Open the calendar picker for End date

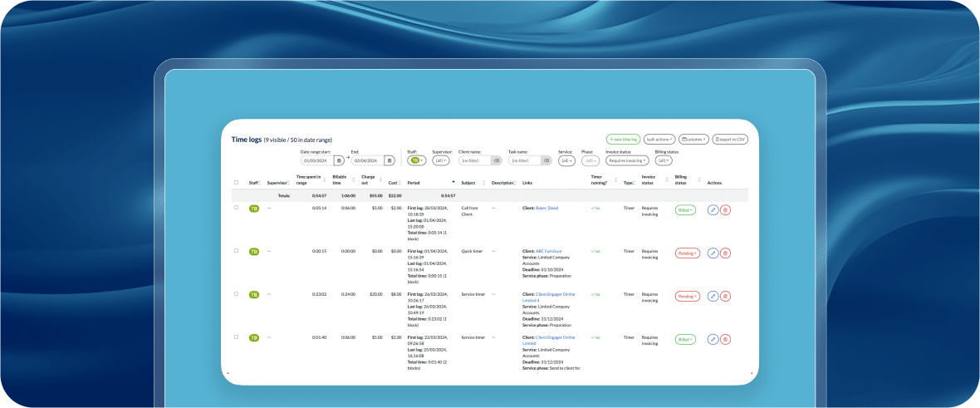click(x=390, y=160)
